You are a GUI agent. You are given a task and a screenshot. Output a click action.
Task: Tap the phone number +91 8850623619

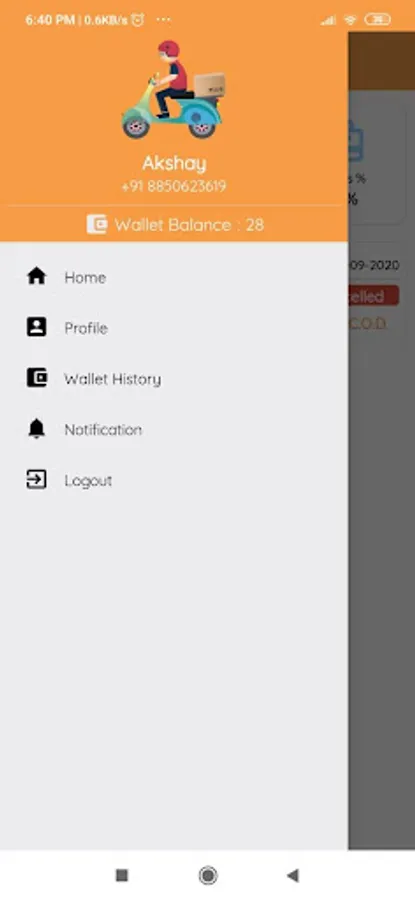tap(174, 187)
